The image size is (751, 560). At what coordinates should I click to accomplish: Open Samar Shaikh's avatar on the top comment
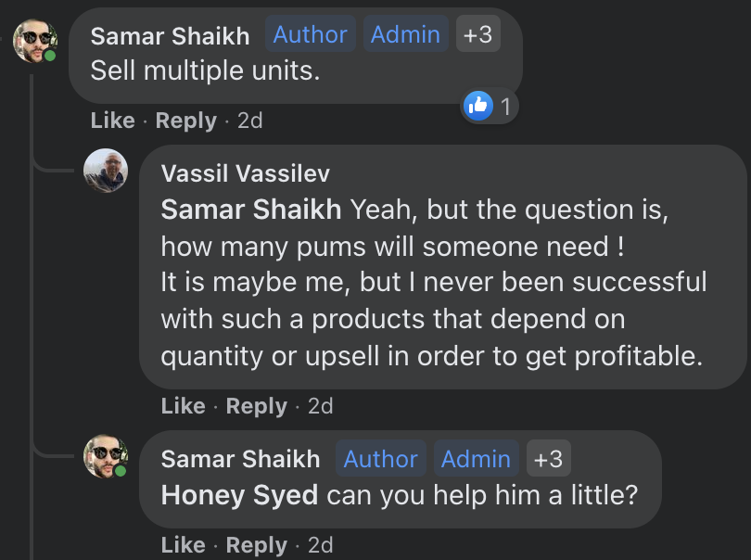(x=35, y=40)
